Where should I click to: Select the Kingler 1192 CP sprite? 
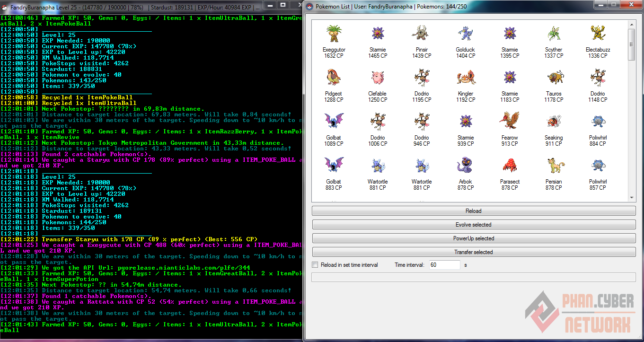point(466,78)
